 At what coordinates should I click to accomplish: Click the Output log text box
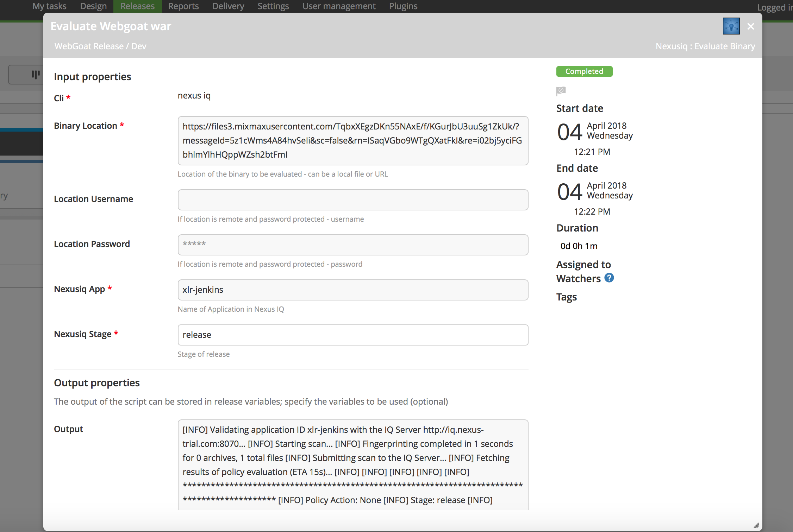tap(353, 464)
